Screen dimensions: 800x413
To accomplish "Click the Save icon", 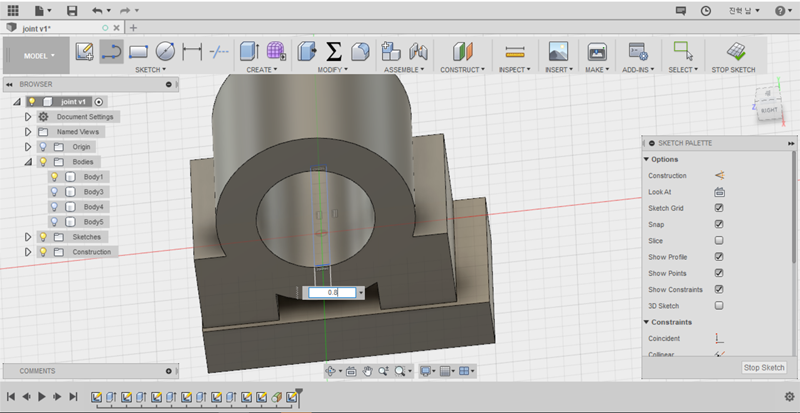I will (71, 10).
